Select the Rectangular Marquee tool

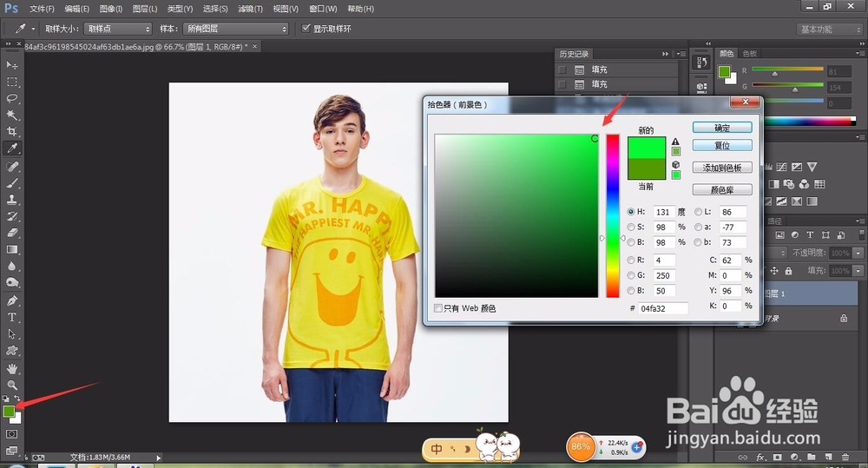(x=11, y=82)
